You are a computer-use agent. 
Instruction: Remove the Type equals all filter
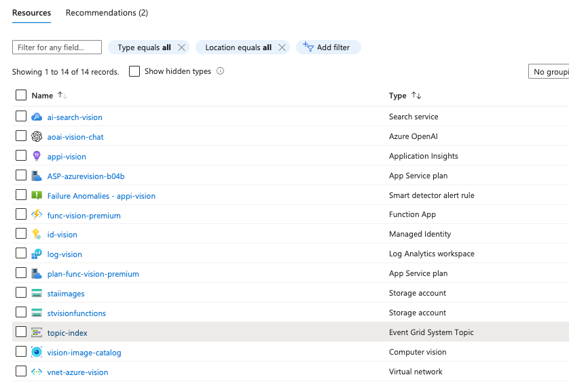tap(181, 47)
